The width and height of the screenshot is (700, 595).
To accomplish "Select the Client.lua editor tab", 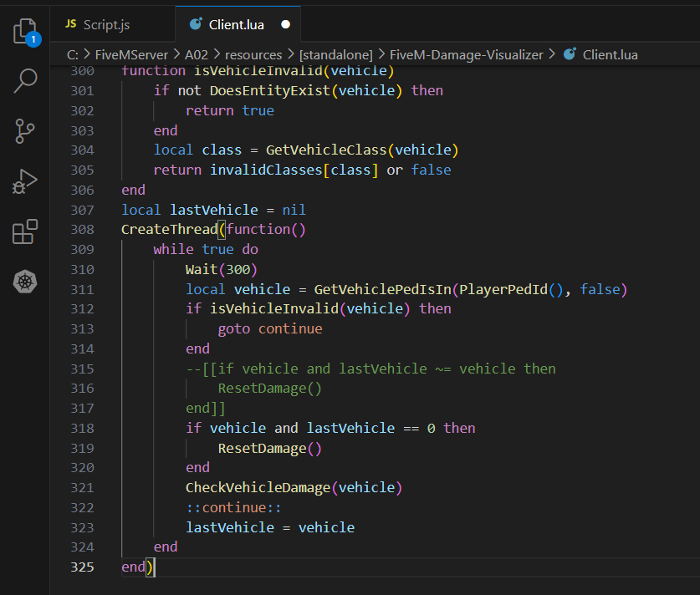I will pyautogui.click(x=237, y=25).
